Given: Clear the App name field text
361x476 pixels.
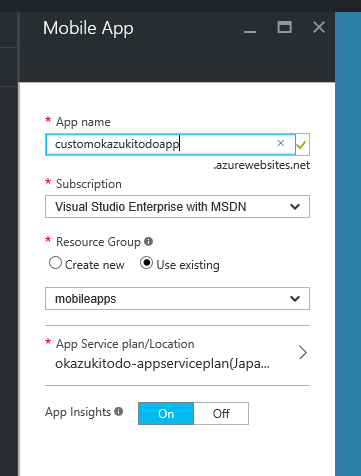Looking at the screenshot, I should [281, 143].
